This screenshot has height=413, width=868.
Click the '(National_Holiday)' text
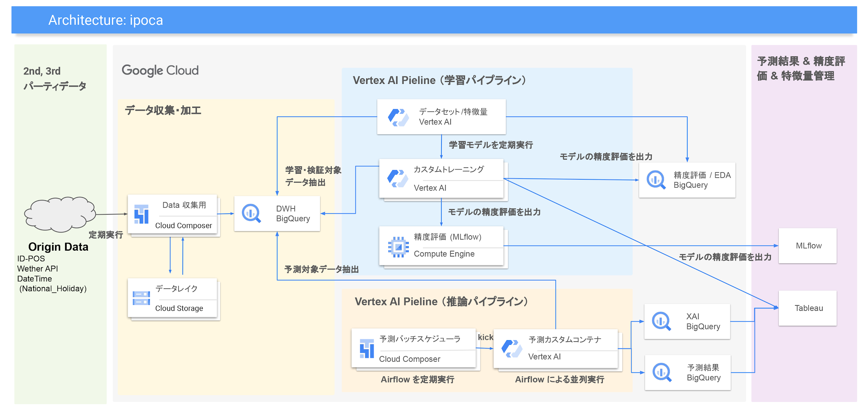(53, 288)
